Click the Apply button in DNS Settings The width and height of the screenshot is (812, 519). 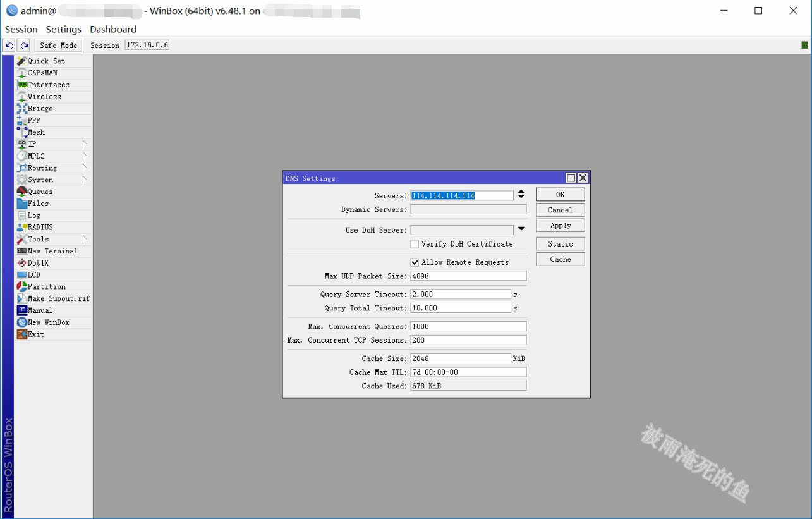pyautogui.click(x=561, y=226)
